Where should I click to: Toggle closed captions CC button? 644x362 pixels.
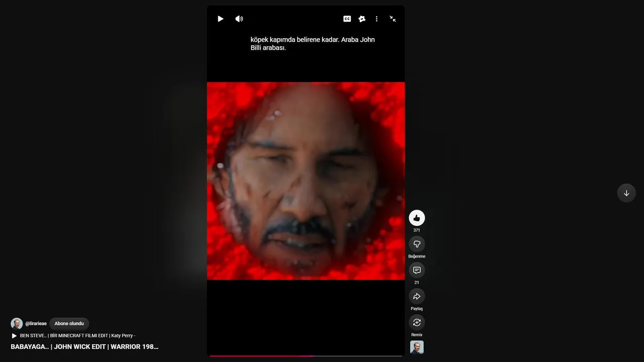[x=347, y=19]
